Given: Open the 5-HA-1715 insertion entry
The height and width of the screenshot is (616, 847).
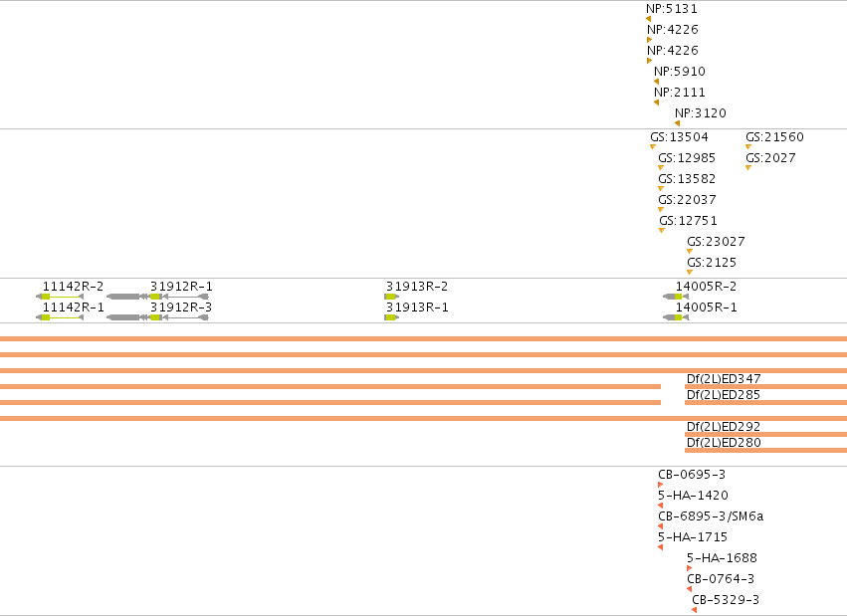Looking at the screenshot, I should (693, 537).
